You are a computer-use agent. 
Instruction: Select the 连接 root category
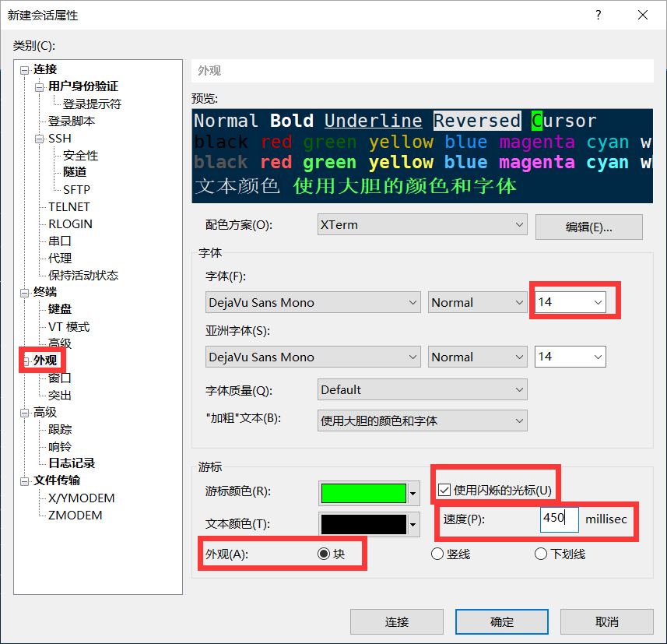[x=45, y=69]
